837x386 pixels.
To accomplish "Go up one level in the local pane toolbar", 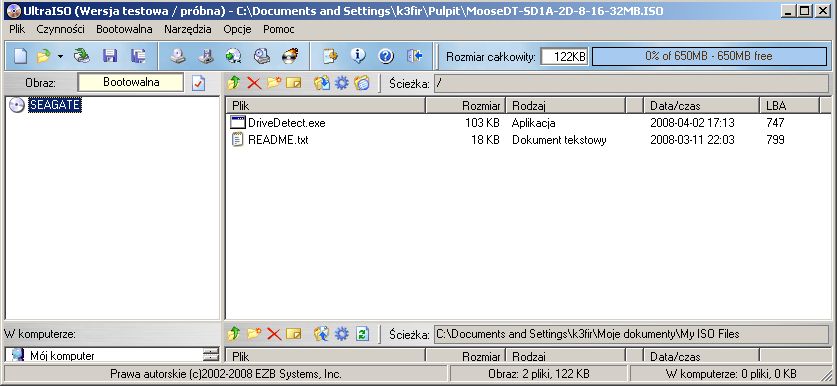I will pyautogui.click(x=233, y=334).
